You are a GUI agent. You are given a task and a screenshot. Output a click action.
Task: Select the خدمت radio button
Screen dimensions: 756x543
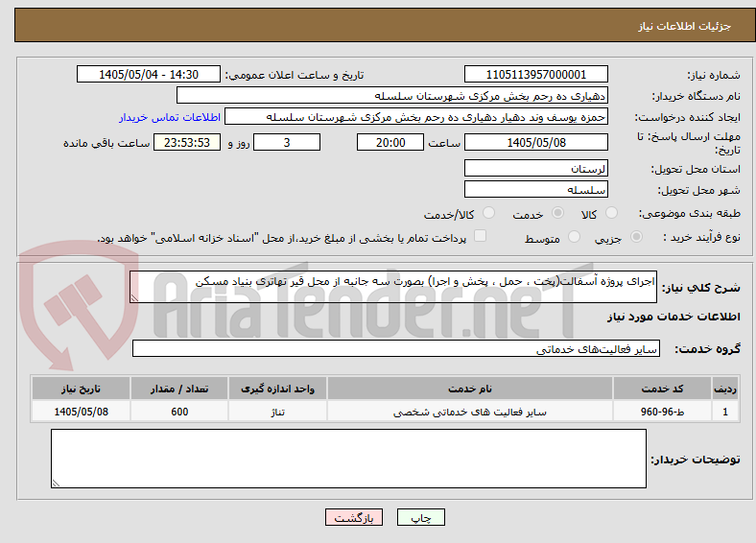pyautogui.click(x=557, y=213)
